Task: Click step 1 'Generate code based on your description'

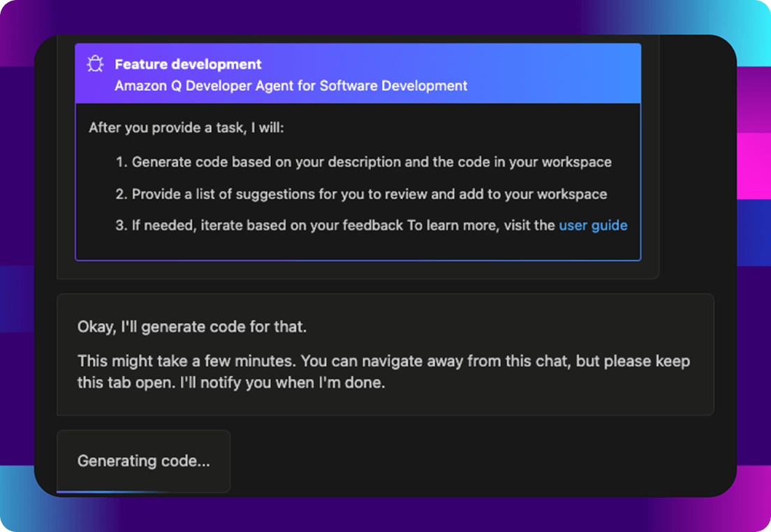Action: tap(363, 162)
